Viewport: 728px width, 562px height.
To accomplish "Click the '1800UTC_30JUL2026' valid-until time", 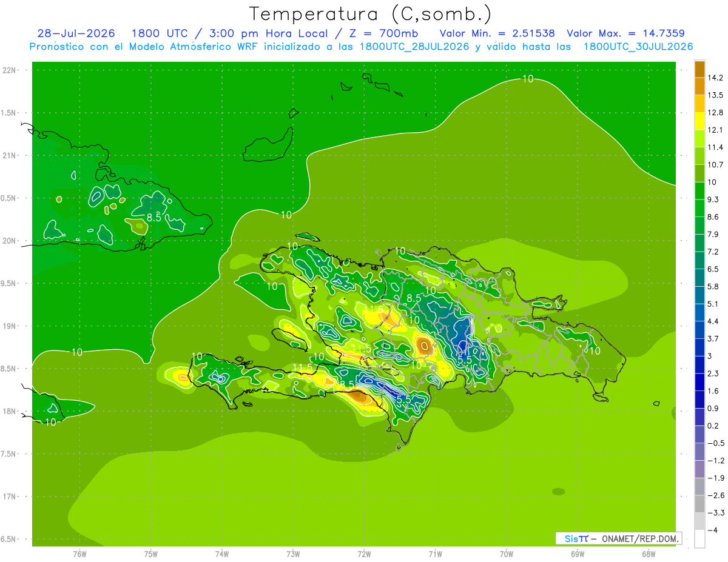I will (x=638, y=47).
